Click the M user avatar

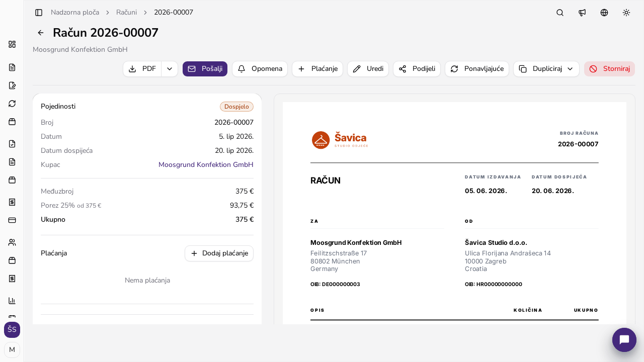[12, 349]
